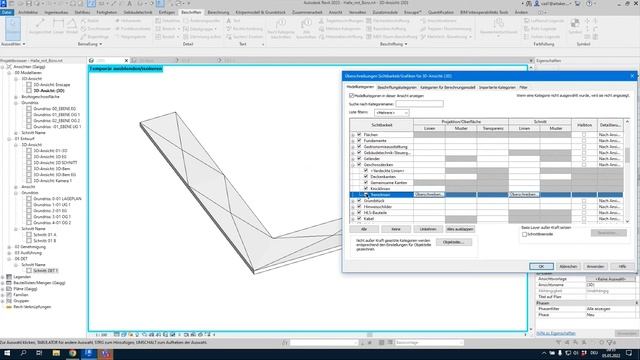Uncheck the Flächen category visibility

click(359, 134)
